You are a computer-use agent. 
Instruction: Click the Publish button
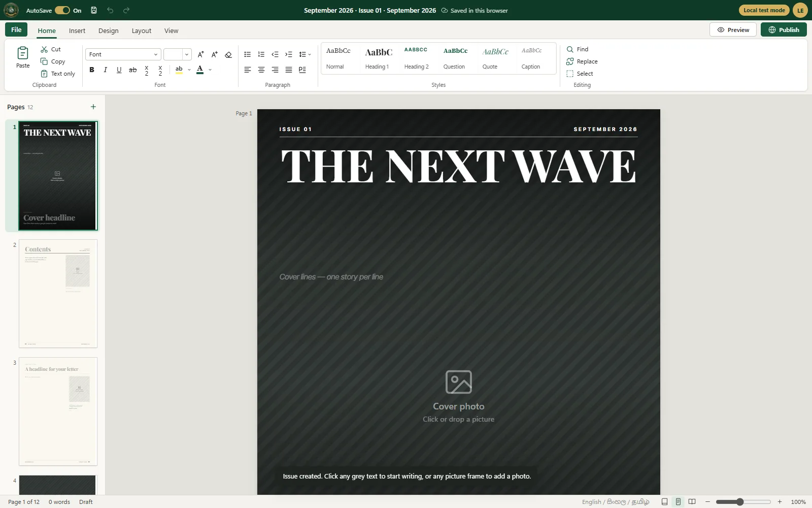pyautogui.click(x=784, y=29)
